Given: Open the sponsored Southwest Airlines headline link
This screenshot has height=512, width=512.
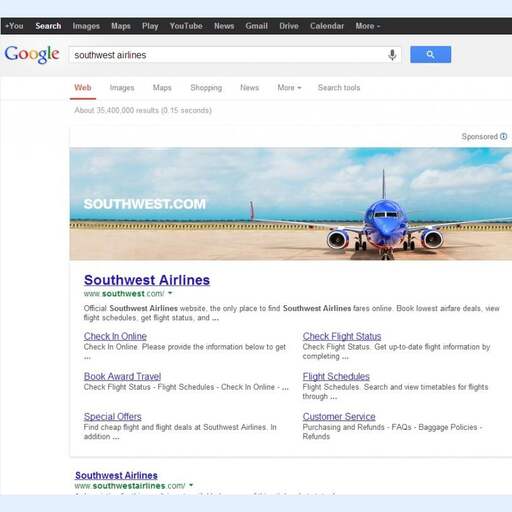Looking at the screenshot, I should (147, 280).
